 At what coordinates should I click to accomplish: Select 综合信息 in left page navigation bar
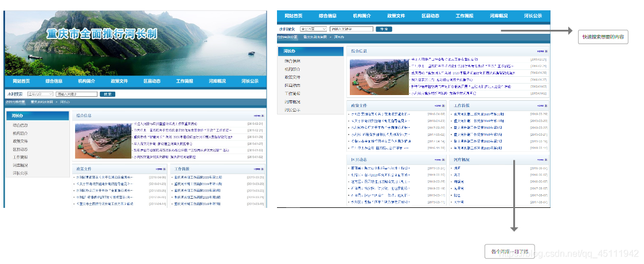coord(54,81)
